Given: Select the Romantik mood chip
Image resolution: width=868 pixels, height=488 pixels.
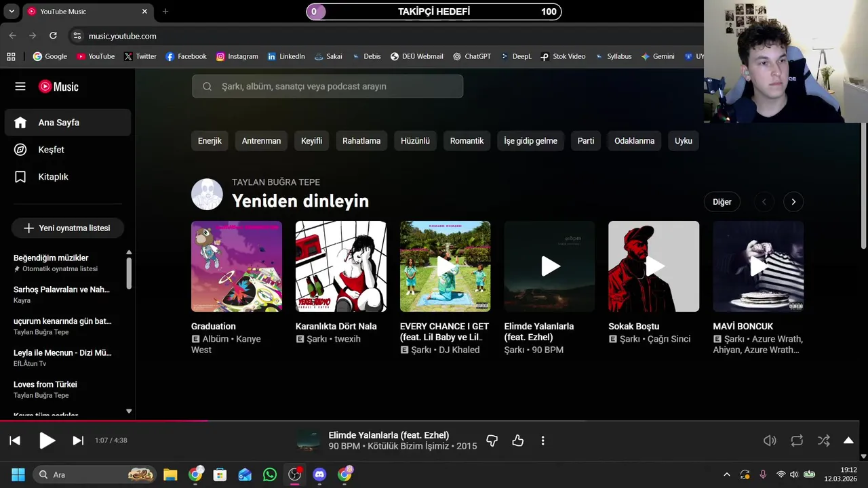Looking at the screenshot, I should pos(467,141).
